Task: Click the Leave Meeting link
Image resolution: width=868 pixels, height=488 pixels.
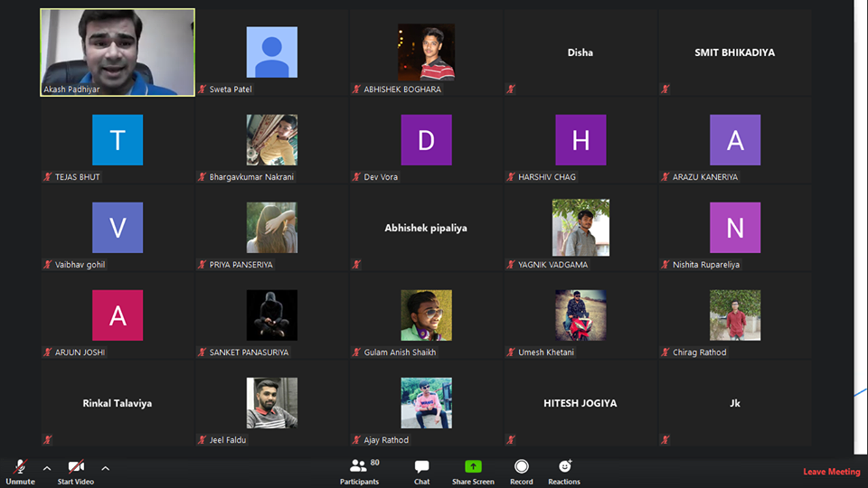Action: pos(831,472)
